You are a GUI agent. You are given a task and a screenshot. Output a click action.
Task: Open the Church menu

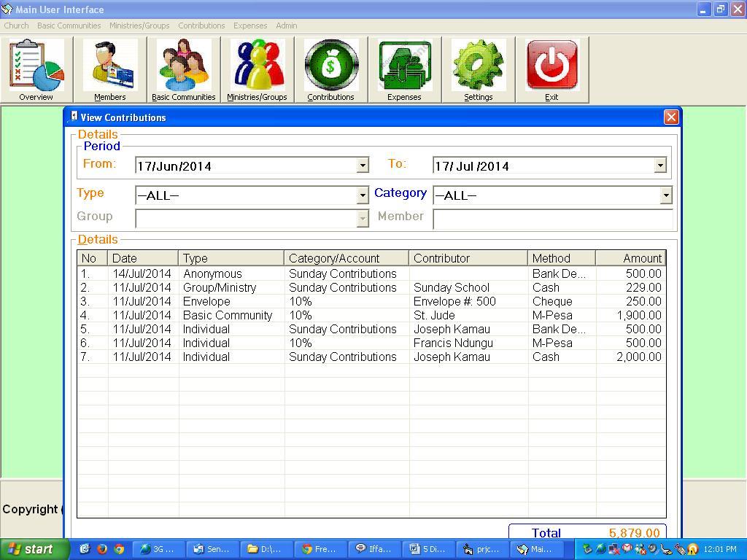(15, 26)
